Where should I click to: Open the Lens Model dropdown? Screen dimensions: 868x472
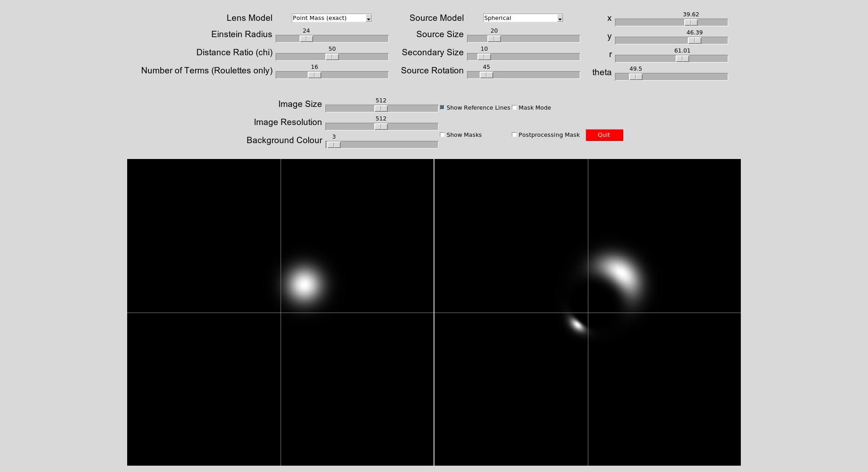click(332, 18)
